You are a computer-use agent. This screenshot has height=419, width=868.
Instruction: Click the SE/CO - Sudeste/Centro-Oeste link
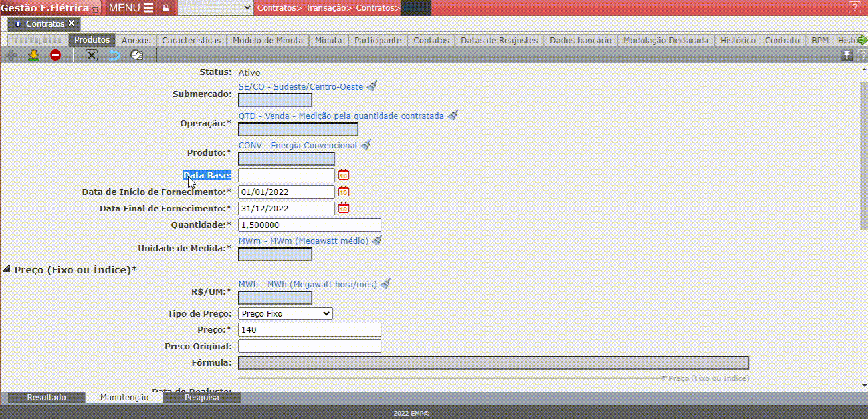tap(300, 86)
